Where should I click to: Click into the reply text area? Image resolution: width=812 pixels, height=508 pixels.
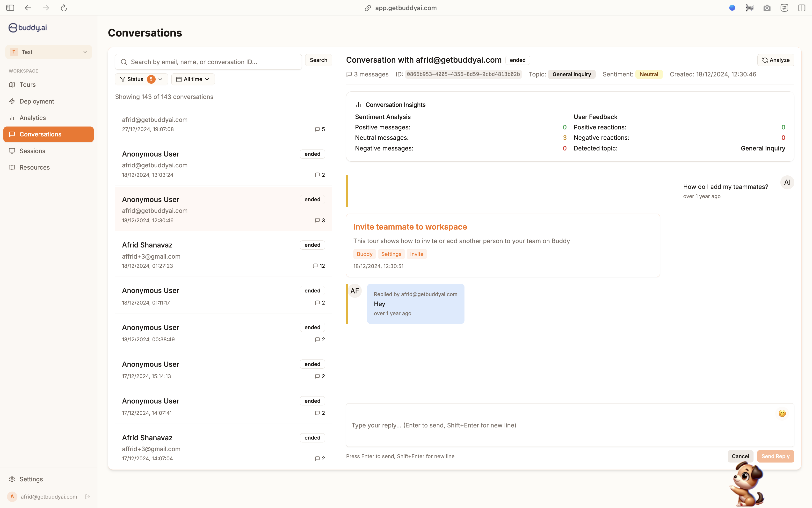pos(570,425)
